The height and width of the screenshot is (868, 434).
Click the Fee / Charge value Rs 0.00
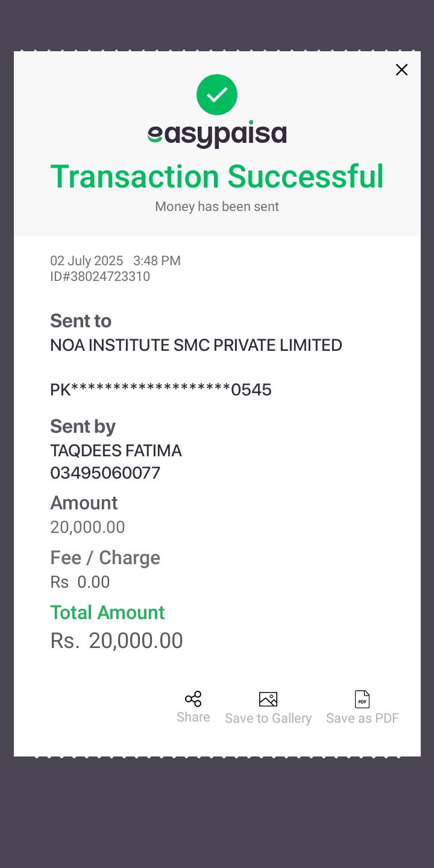80,582
